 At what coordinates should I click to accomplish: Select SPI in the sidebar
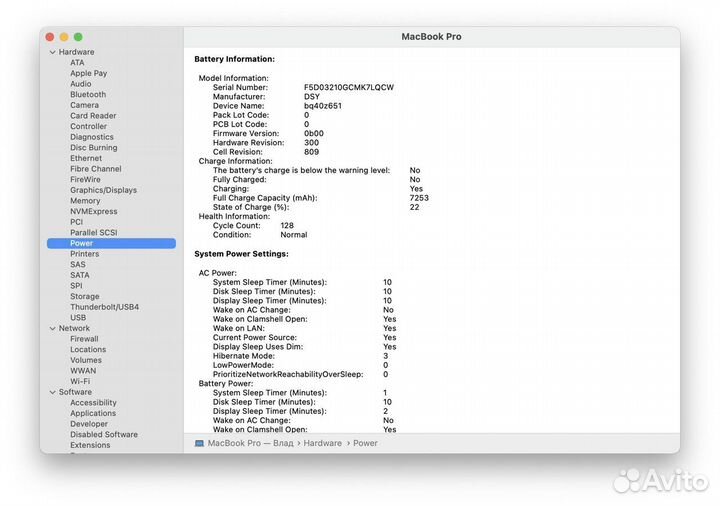76,286
